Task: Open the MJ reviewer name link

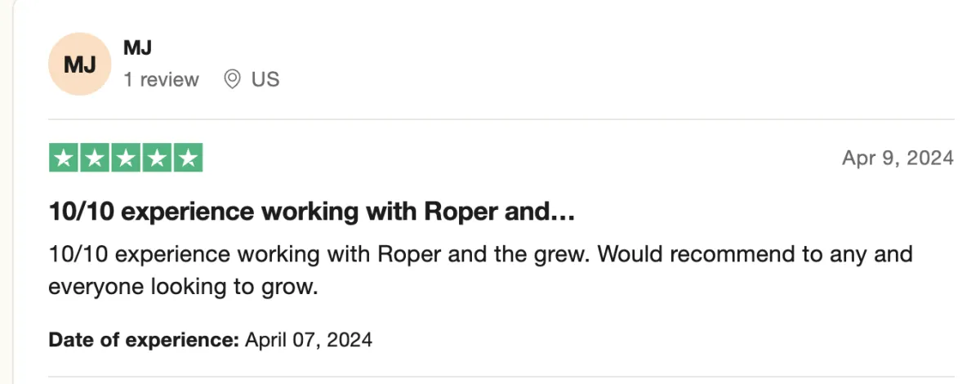Action: [136, 48]
